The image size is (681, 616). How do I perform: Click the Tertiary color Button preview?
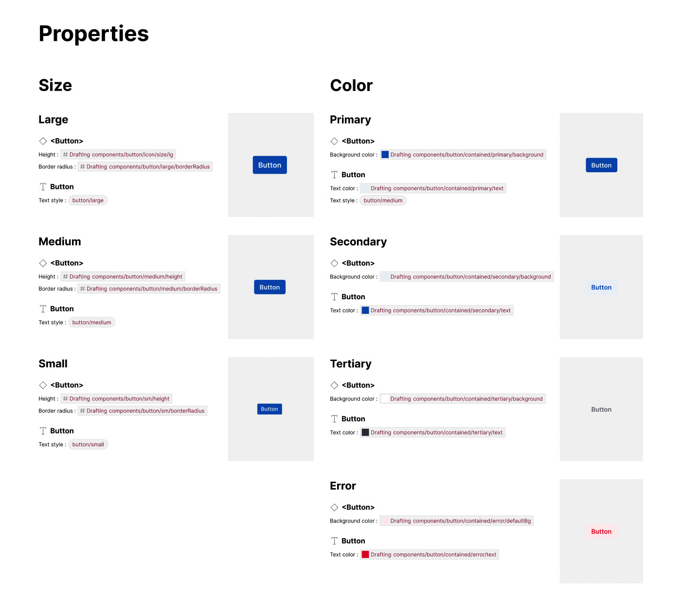[601, 410]
